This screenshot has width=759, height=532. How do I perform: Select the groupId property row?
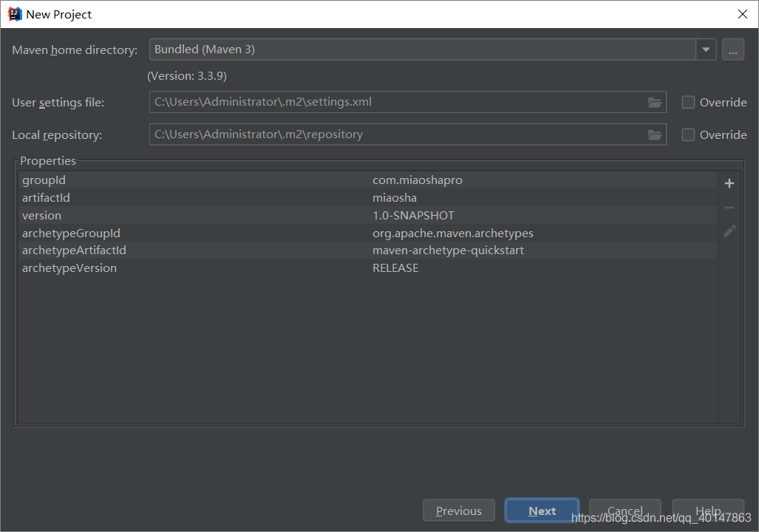click(367, 180)
